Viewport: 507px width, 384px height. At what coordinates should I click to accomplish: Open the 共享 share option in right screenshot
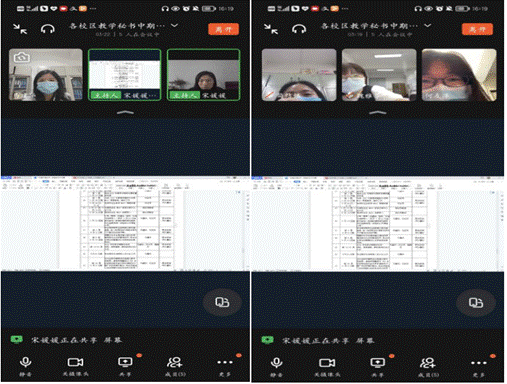tap(377, 367)
